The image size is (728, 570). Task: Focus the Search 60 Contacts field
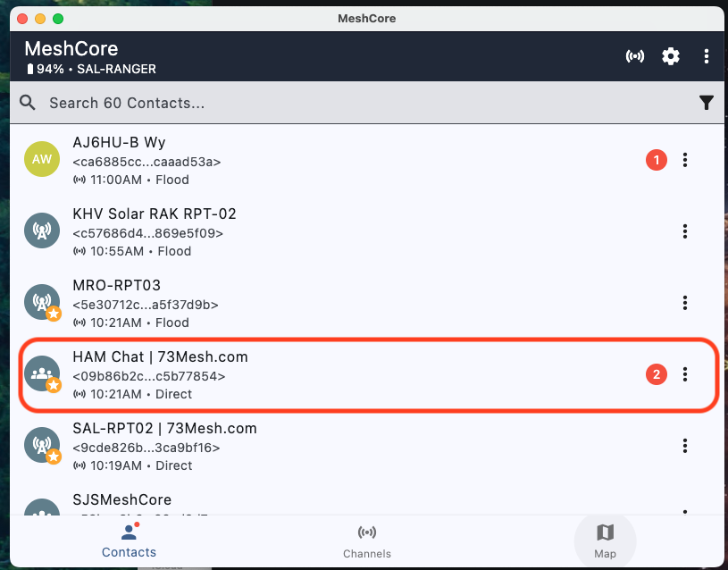click(357, 103)
